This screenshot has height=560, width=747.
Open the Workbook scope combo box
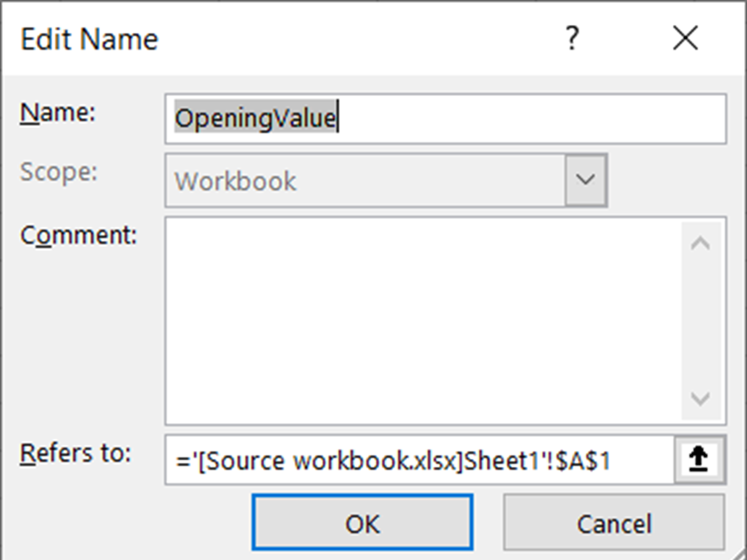click(364, 181)
